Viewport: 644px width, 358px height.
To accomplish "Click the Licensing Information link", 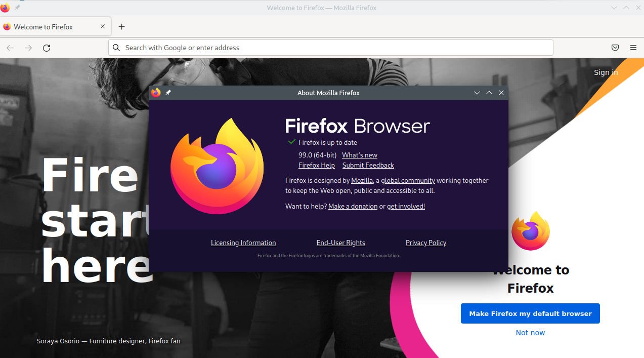I will pyautogui.click(x=243, y=243).
